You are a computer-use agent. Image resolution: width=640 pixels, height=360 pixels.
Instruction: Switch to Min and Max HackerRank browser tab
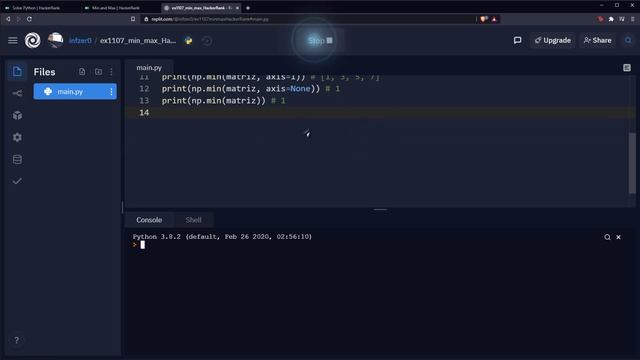(116, 8)
